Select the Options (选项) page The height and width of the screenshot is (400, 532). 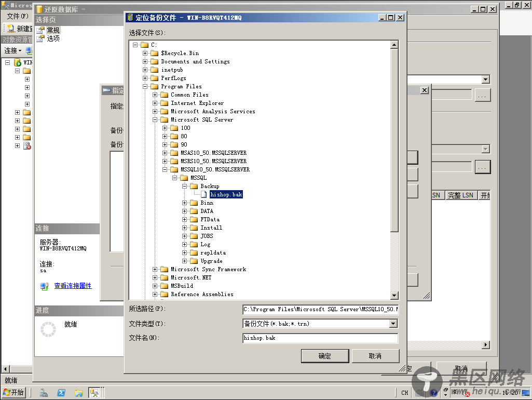pos(53,38)
